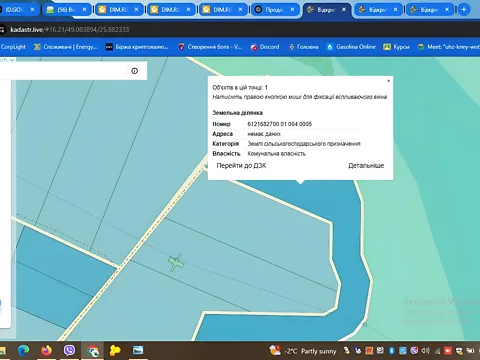This screenshot has height=360, width=480.
Task: Click the volume speaker icon in system tray
Action: [x=425, y=351]
